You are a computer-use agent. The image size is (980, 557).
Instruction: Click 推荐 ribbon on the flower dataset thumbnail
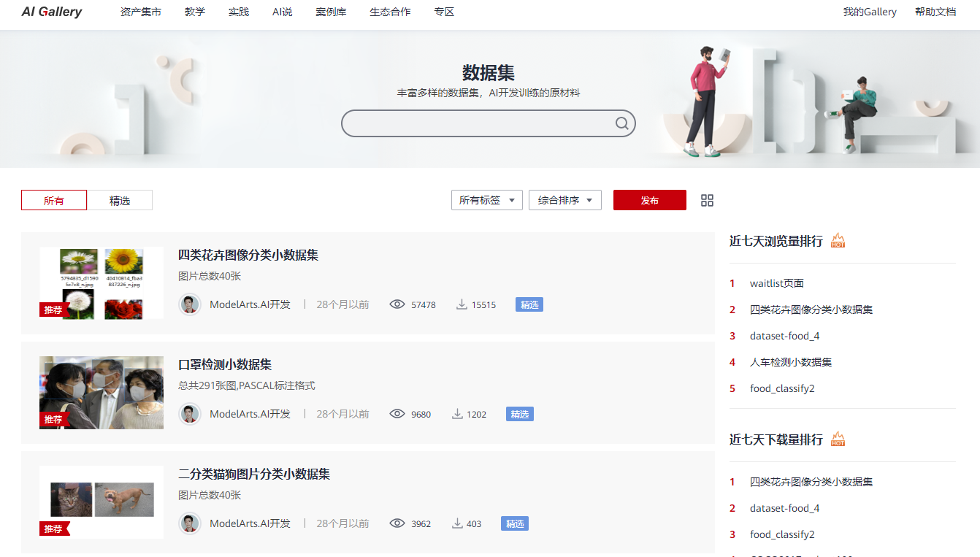tap(54, 310)
